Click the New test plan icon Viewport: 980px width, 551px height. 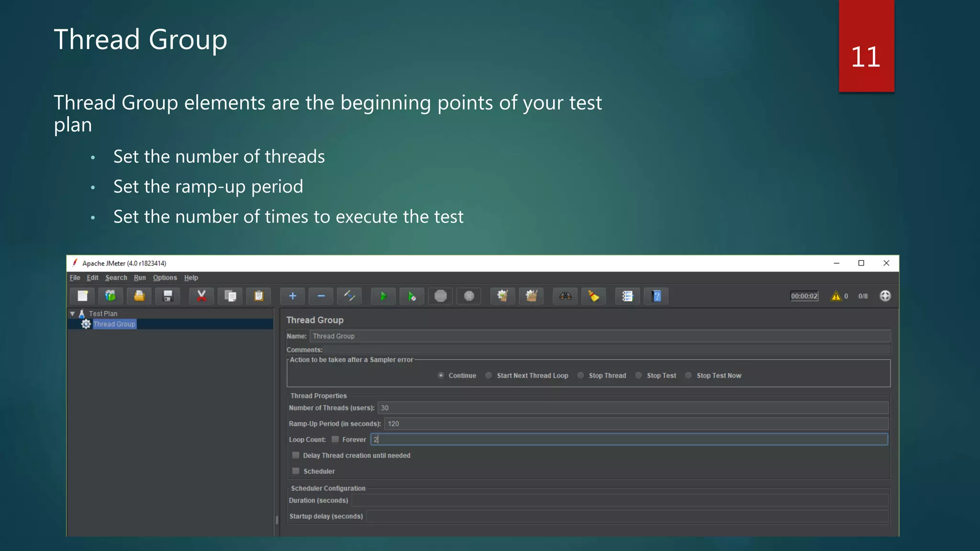click(x=82, y=296)
